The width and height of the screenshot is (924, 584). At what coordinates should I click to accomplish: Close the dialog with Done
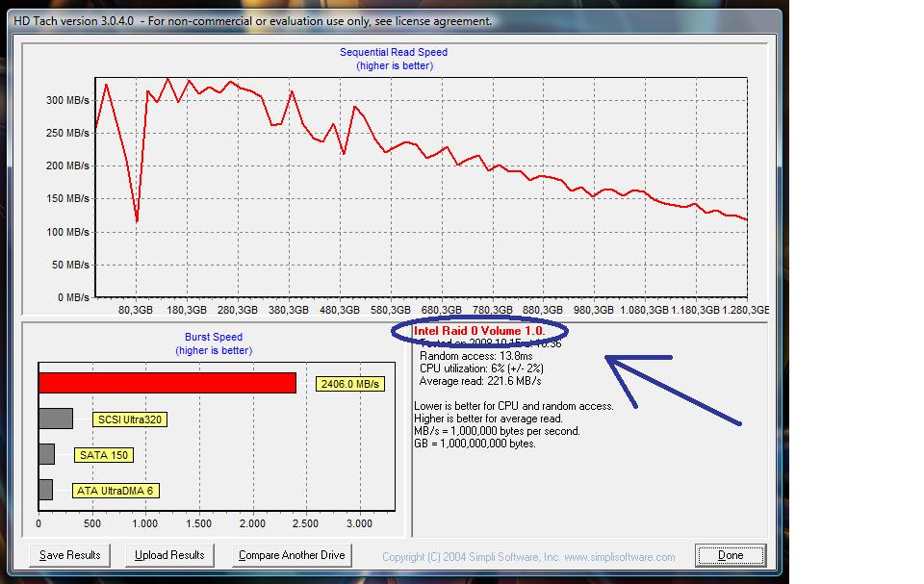[x=731, y=555]
